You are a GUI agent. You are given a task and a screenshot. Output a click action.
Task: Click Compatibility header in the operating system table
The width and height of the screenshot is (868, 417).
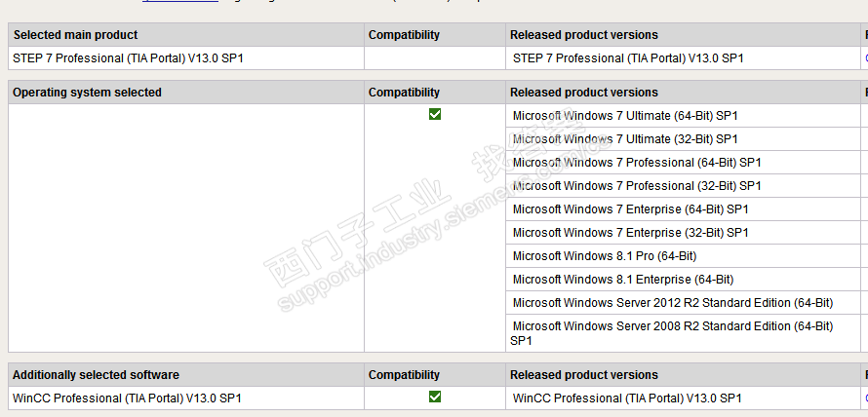(x=404, y=93)
